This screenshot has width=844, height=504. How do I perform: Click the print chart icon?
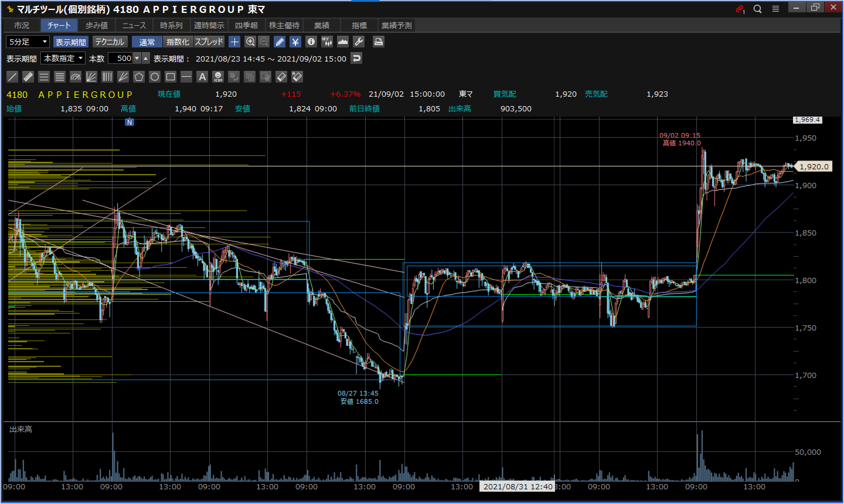tap(378, 42)
